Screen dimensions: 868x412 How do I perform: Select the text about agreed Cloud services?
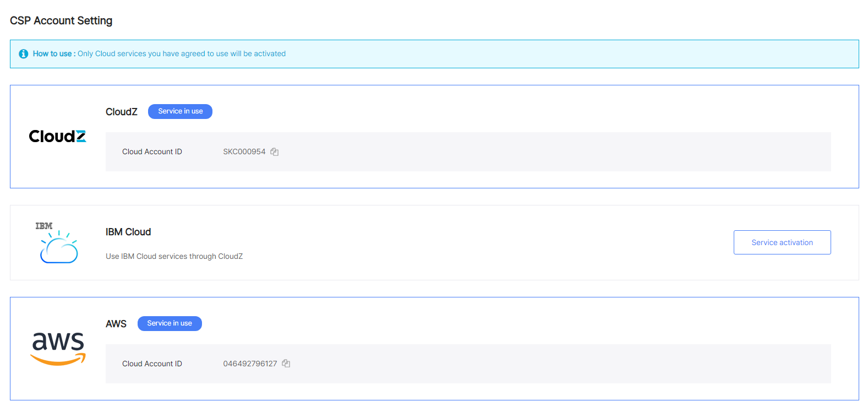182,54
